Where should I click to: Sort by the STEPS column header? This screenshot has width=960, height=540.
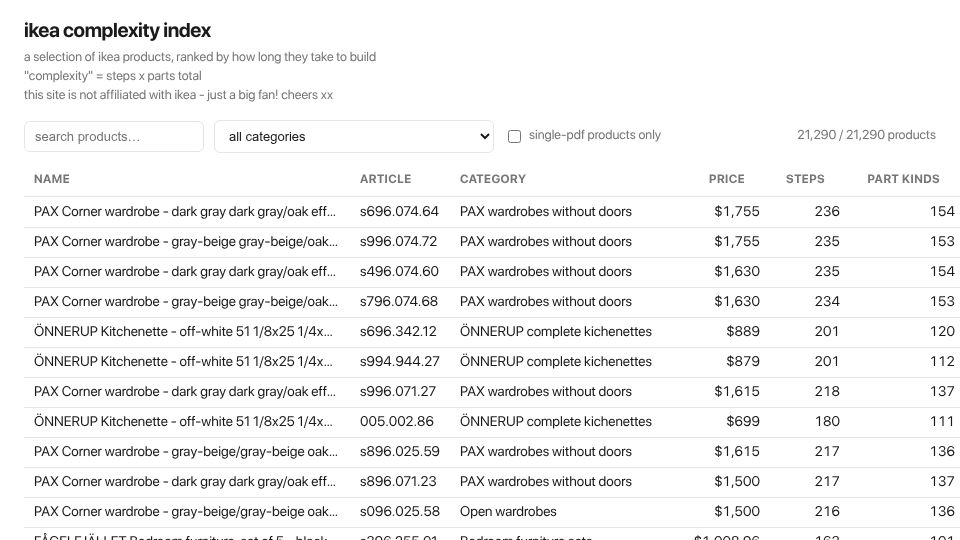tap(805, 179)
